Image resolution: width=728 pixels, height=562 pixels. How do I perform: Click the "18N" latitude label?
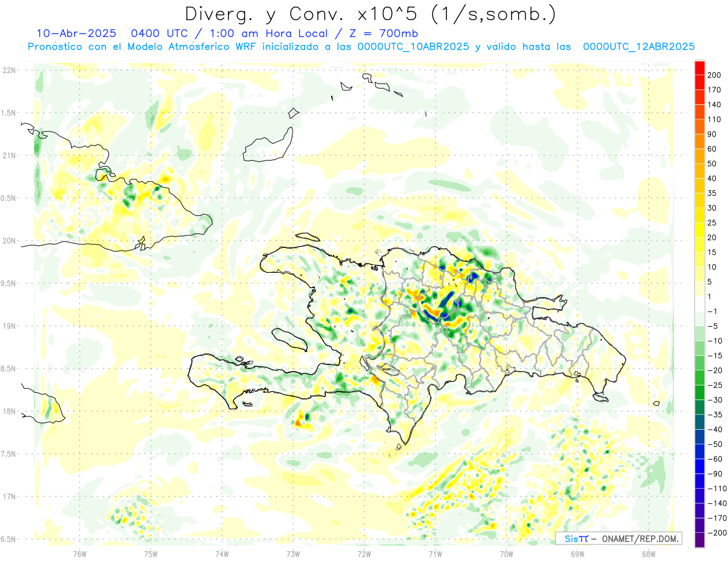click(8, 412)
